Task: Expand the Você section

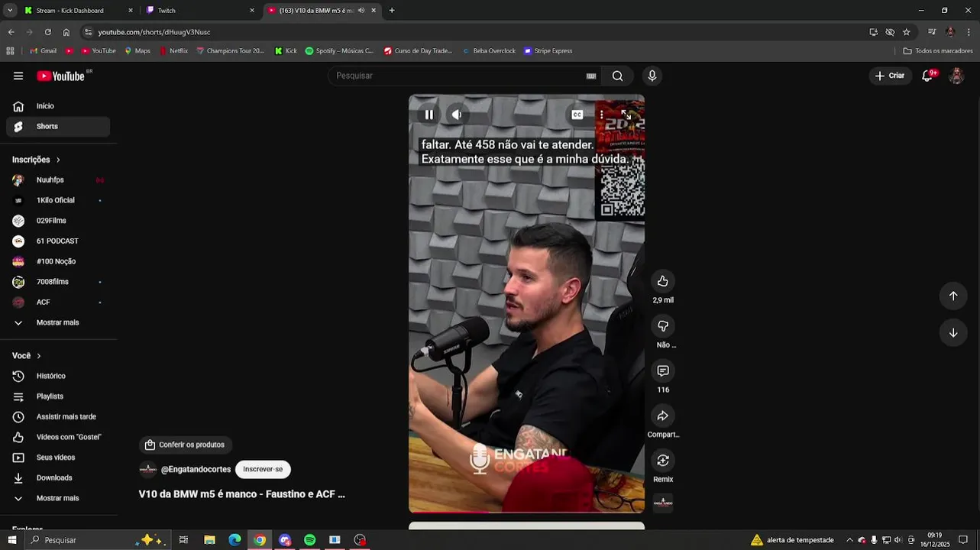Action: click(x=27, y=356)
